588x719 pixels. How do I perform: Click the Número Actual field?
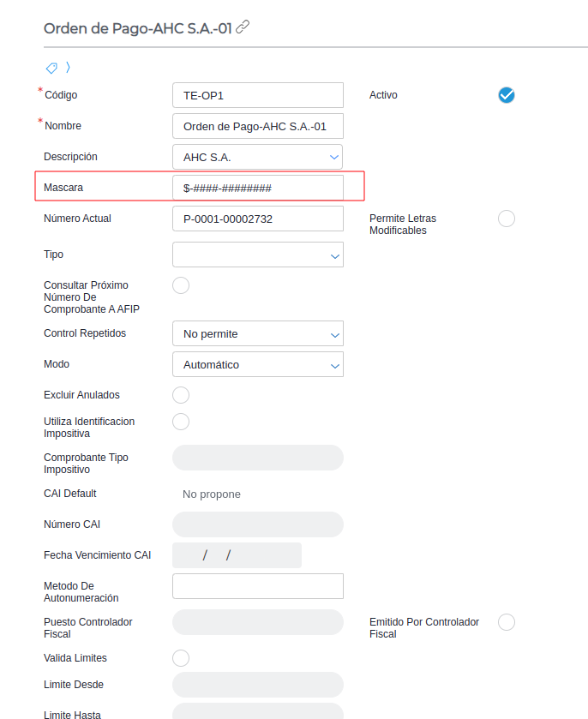258,219
